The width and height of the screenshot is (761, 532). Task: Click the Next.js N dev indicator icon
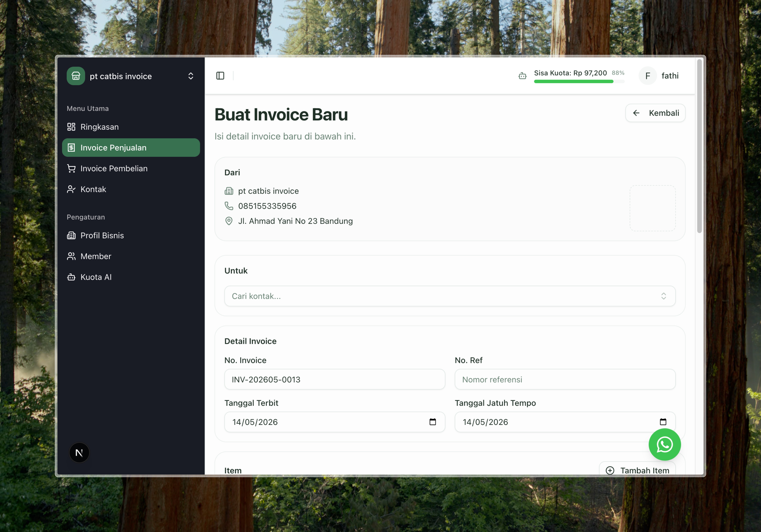79,452
